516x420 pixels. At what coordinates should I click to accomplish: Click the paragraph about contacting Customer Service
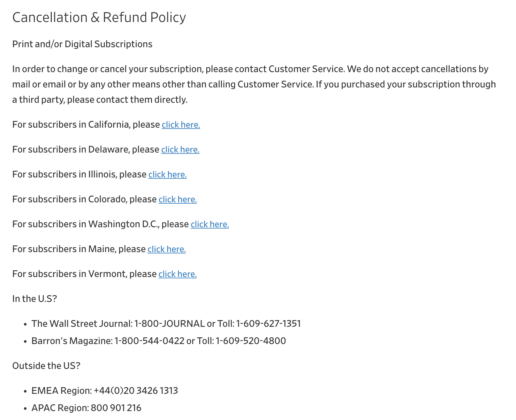coord(254,84)
